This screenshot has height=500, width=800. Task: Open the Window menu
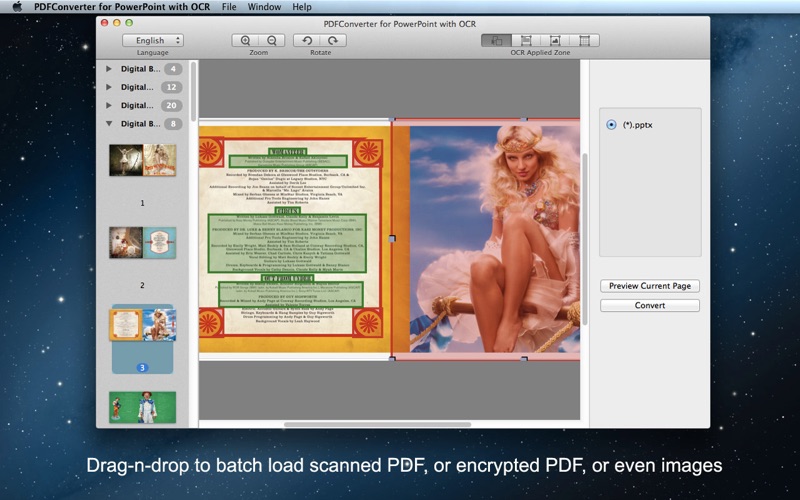tap(264, 7)
